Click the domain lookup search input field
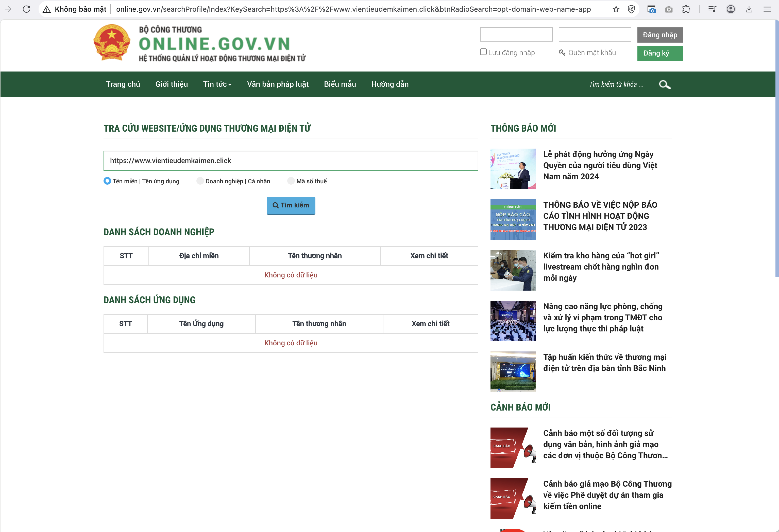Screen dimensions: 779x532 pyautogui.click(x=290, y=161)
